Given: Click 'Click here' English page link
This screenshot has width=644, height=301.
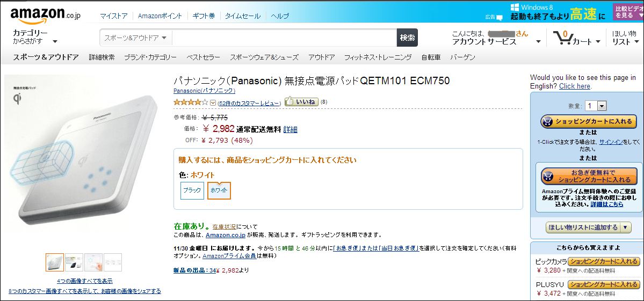Looking at the screenshot, I should pos(575,86).
